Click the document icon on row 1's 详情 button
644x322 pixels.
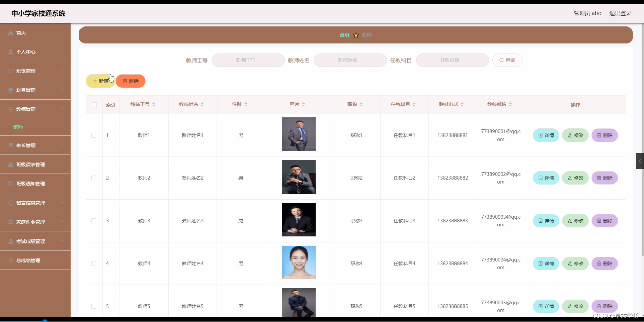point(540,135)
